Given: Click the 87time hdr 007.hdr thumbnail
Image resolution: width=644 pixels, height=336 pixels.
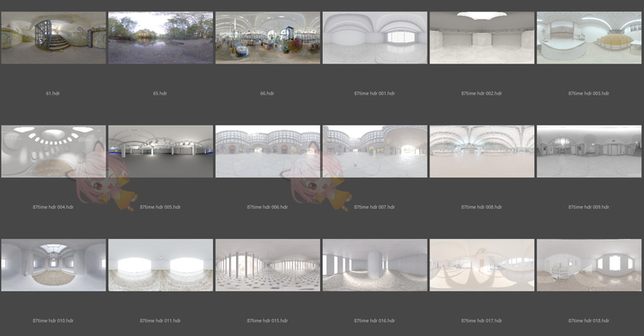Looking at the screenshot, I should [x=375, y=151].
